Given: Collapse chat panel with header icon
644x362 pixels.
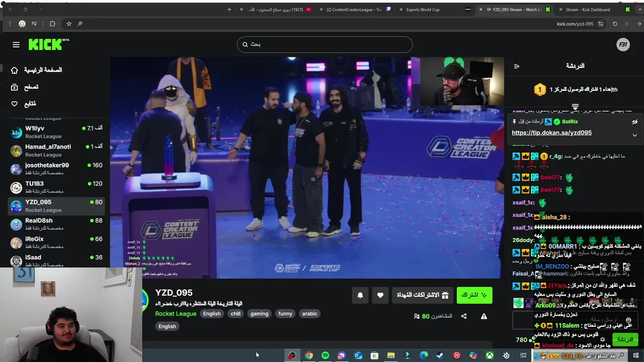Looking at the screenshot, I should tap(516, 66).
